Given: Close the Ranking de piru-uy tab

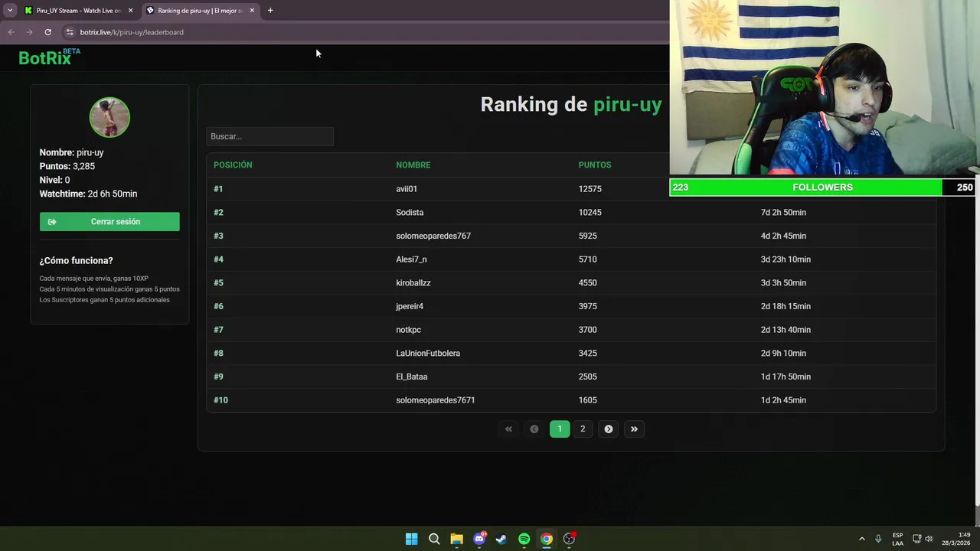Looking at the screenshot, I should point(252,11).
